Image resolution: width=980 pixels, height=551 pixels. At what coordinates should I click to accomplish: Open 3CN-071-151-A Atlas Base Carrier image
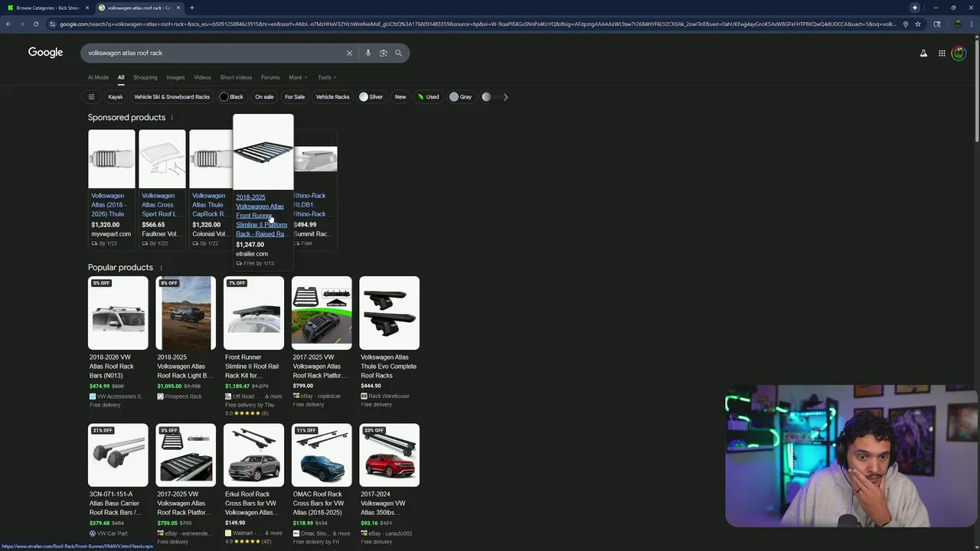[118, 455]
